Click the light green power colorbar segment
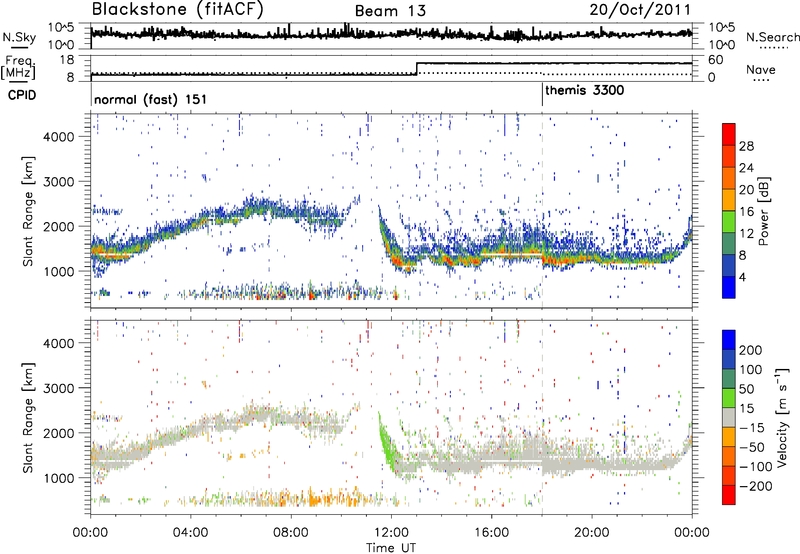The height and width of the screenshot is (554, 800). [x=729, y=222]
